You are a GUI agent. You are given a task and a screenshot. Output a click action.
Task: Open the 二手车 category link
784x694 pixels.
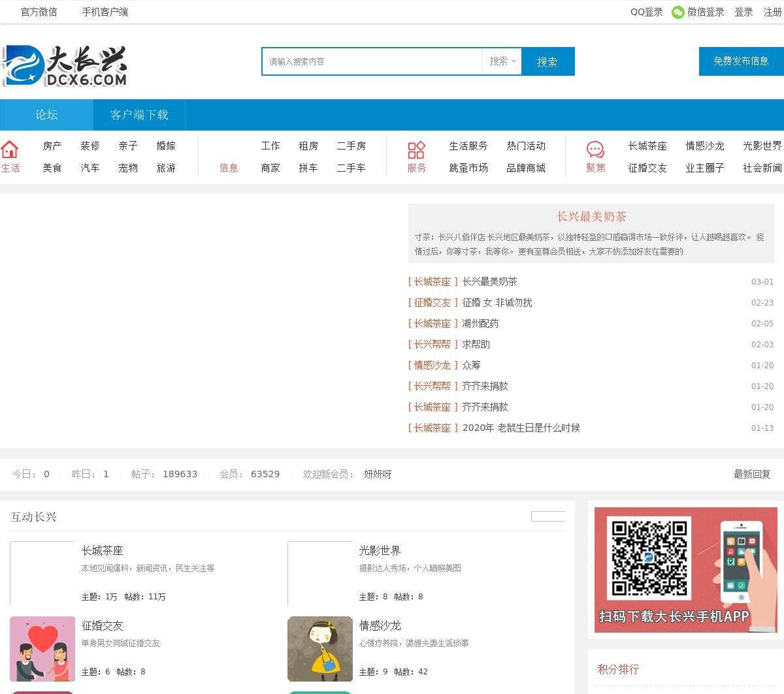click(x=351, y=168)
